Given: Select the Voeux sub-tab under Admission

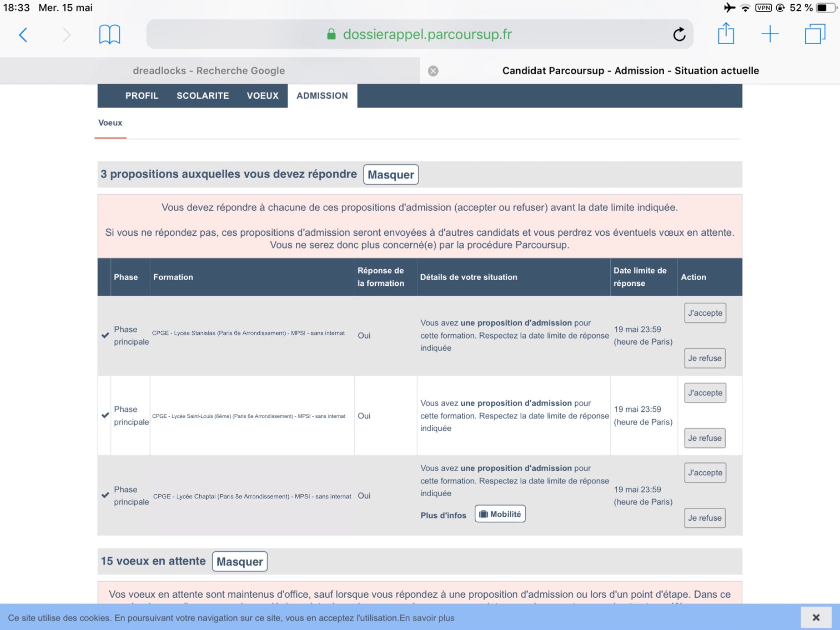Looking at the screenshot, I should click(110, 123).
